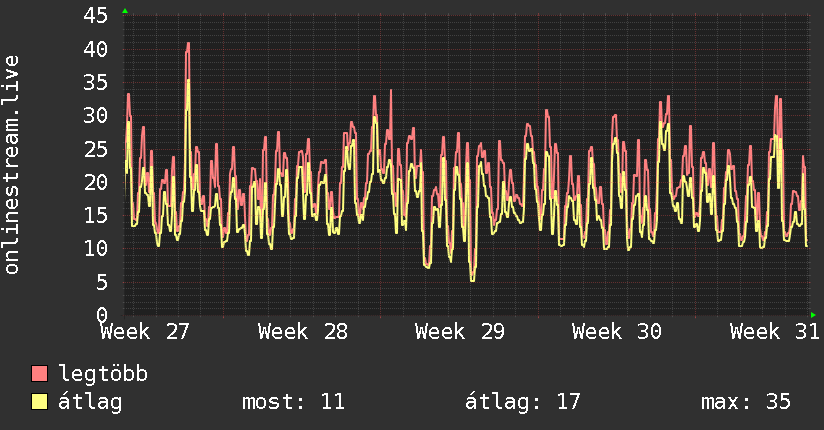824x430 pixels.
Task: Click the onlinestream.live vertical axis title
Action: coord(11,165)
